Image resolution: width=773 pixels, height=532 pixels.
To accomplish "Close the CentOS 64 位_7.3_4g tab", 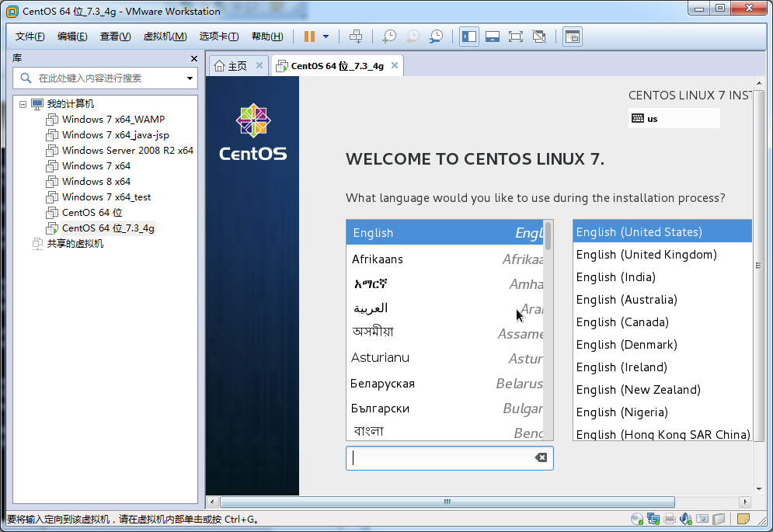I will click(395, 65).
